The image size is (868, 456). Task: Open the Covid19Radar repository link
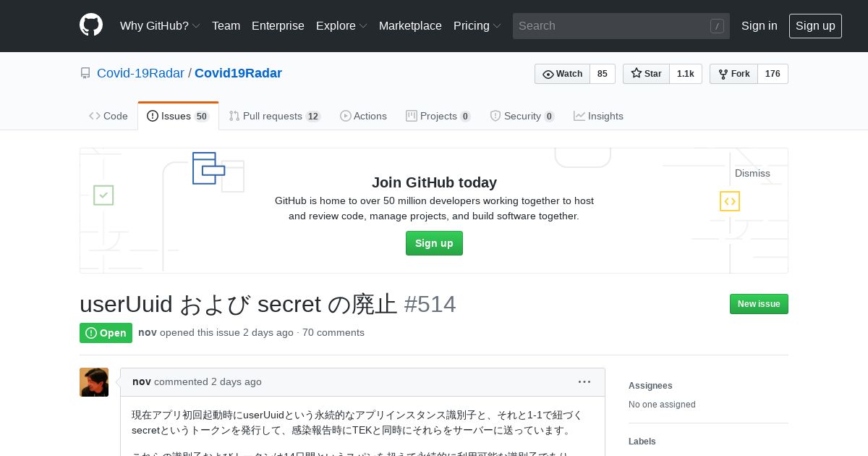coord(238,73)
